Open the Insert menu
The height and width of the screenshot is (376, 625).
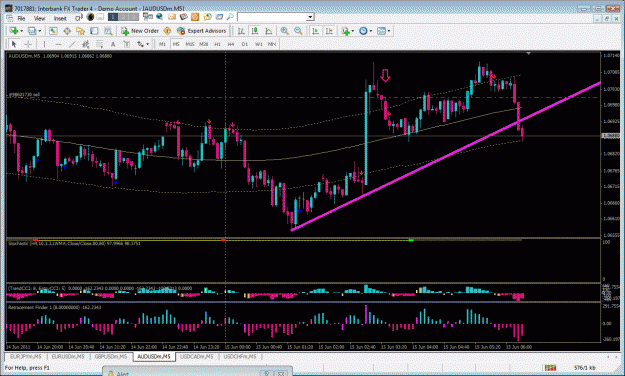click(x=60, y=18)
